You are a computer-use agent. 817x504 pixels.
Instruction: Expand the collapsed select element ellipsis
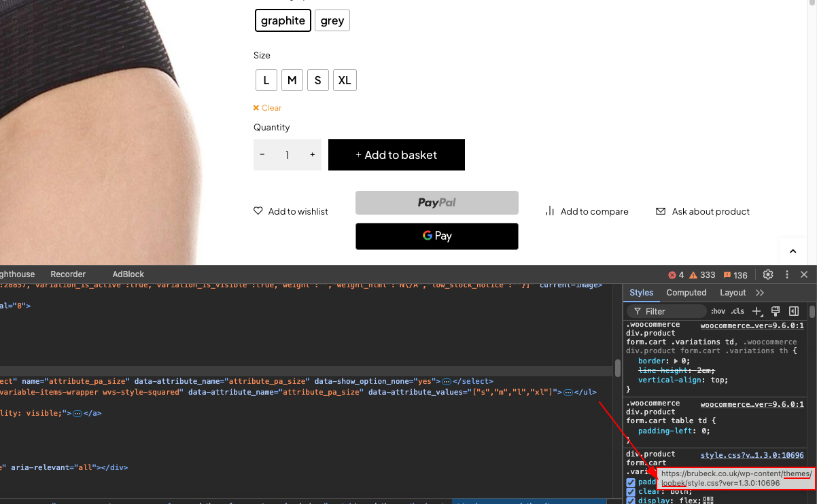tap(447, 382)
